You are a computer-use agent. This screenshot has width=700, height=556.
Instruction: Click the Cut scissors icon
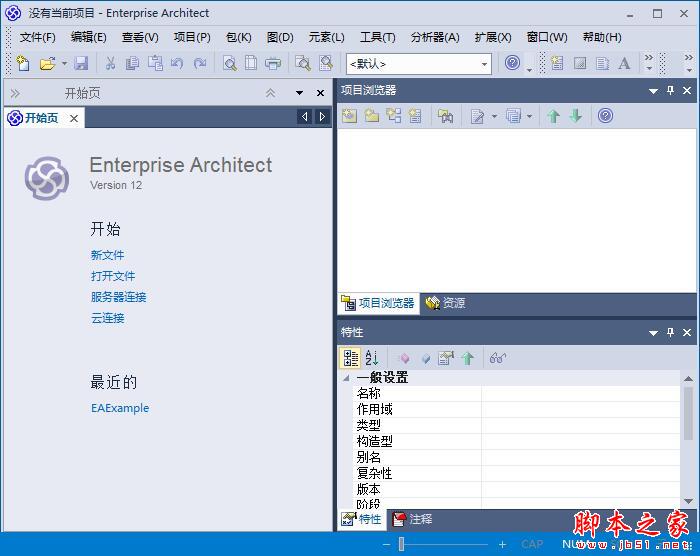point(110,63)
